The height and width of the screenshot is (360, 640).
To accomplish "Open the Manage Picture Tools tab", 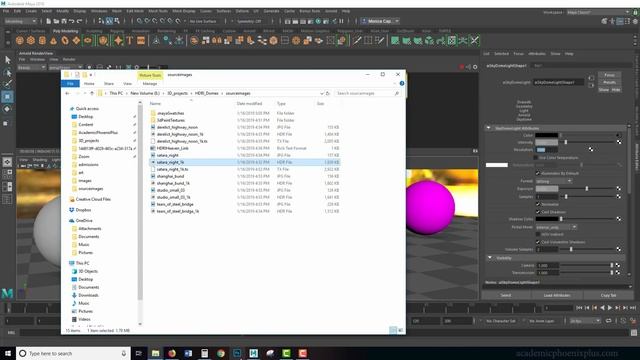I will [x=150, y=83].
